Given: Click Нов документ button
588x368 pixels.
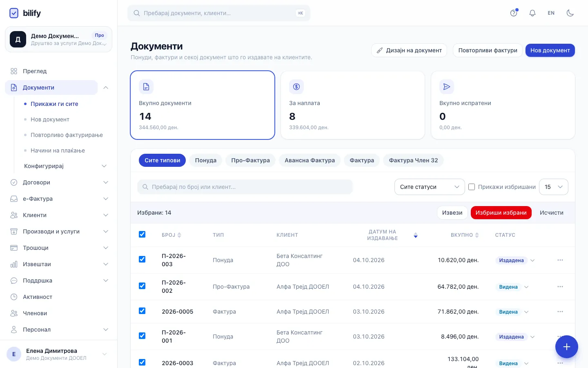Looking at the screenshot, I should click(x=550, y=50).
